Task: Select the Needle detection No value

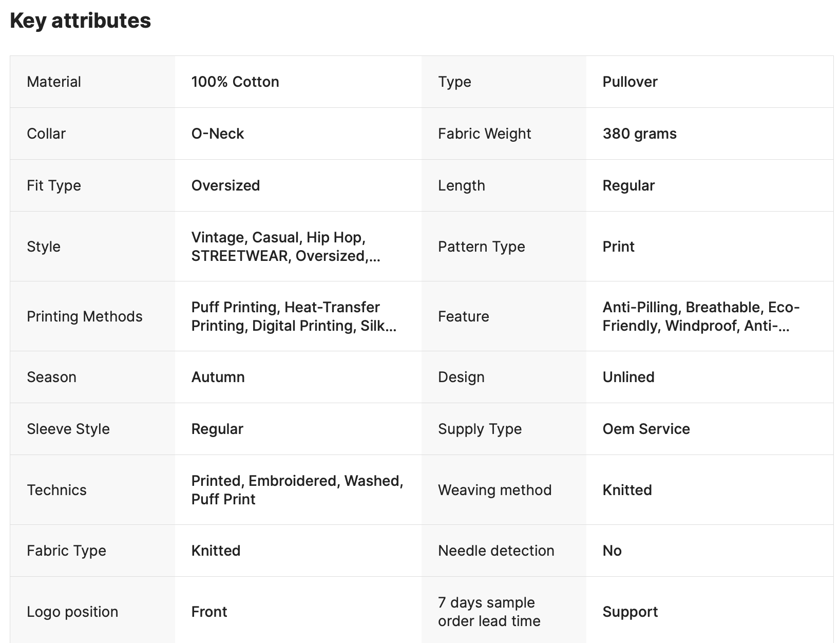Action: point(612,551)
